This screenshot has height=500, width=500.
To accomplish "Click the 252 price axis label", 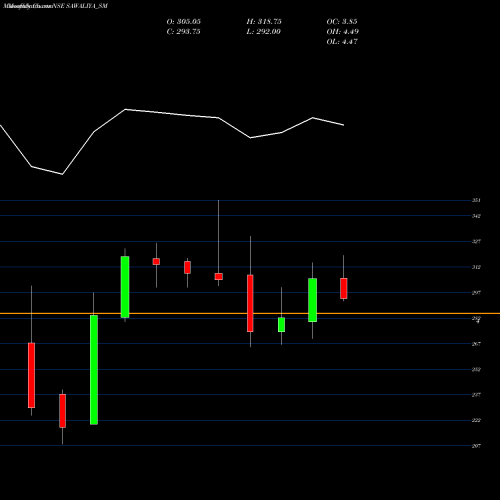I will [x=476, y=369].
